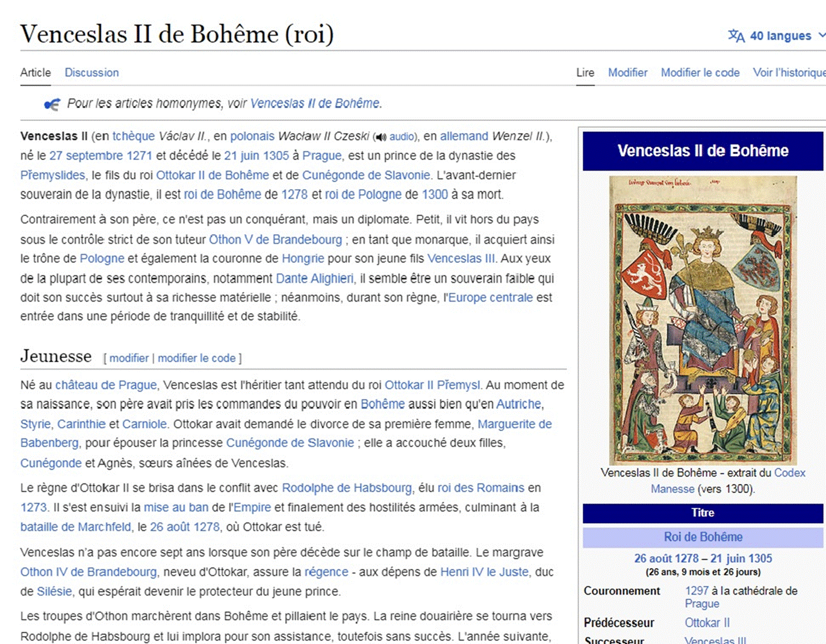
Task: Open the Carniole link
Action: tap(144, 424)
